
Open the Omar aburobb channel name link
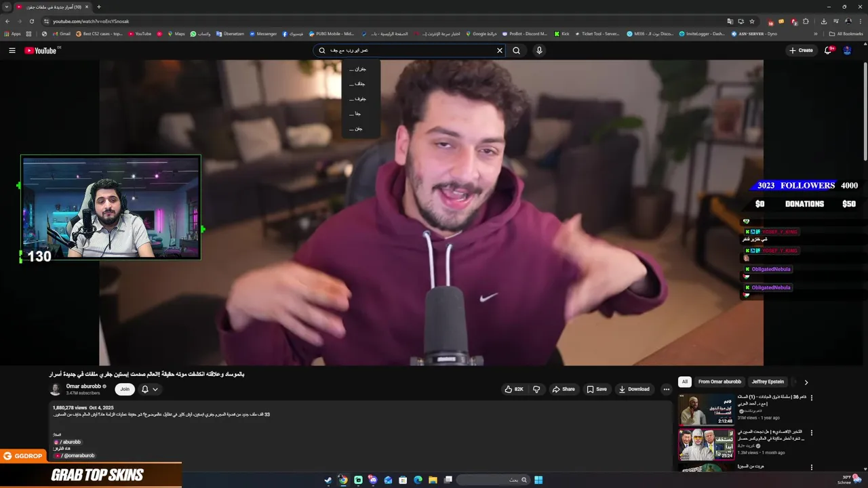click(x=83, y=386)
